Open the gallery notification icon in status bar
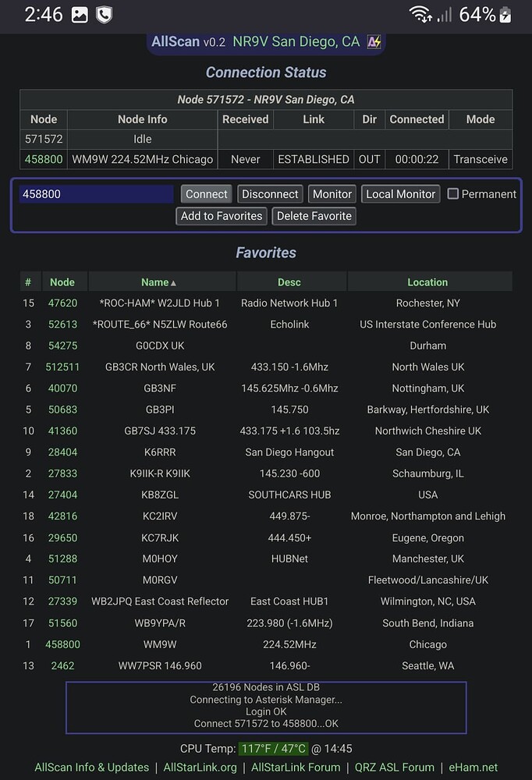Image resolution: width=532 pixels, height=780 pixels. pos(80,15)
